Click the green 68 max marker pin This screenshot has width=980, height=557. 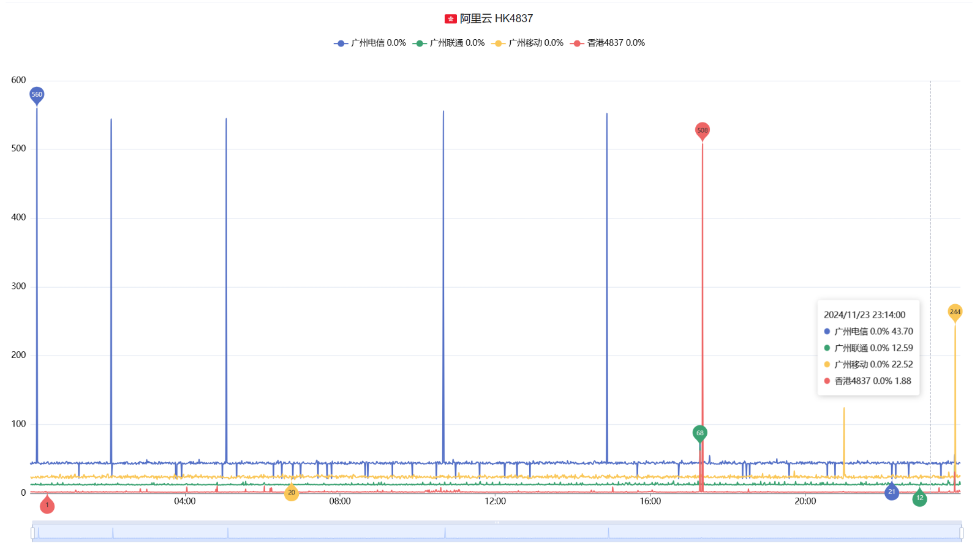coord(699,433)
